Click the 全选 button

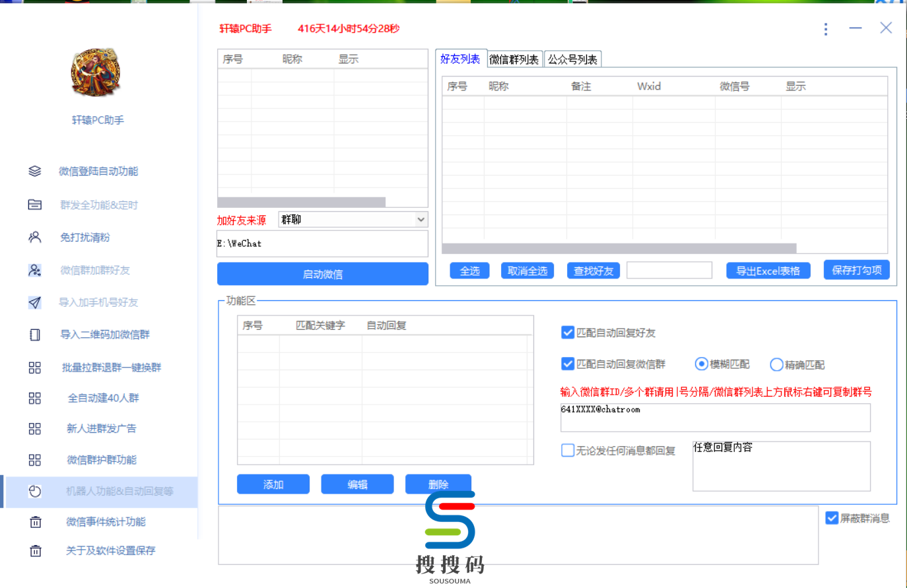(470, 271)
